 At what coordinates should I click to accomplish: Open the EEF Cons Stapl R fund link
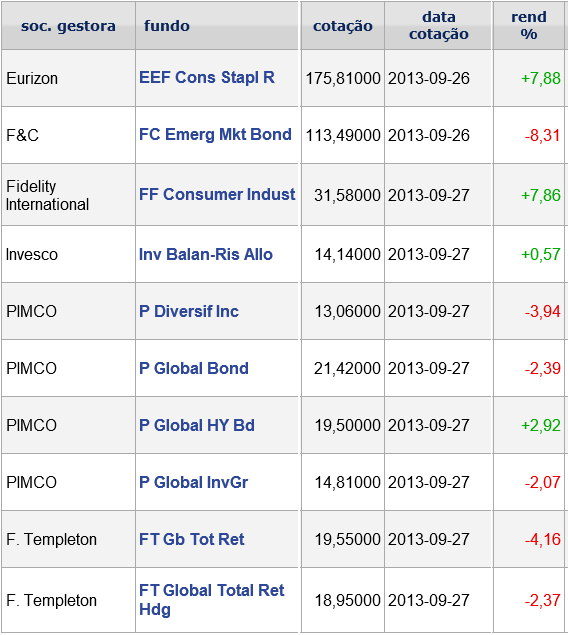pyautogui.click(x=206, y=78)
